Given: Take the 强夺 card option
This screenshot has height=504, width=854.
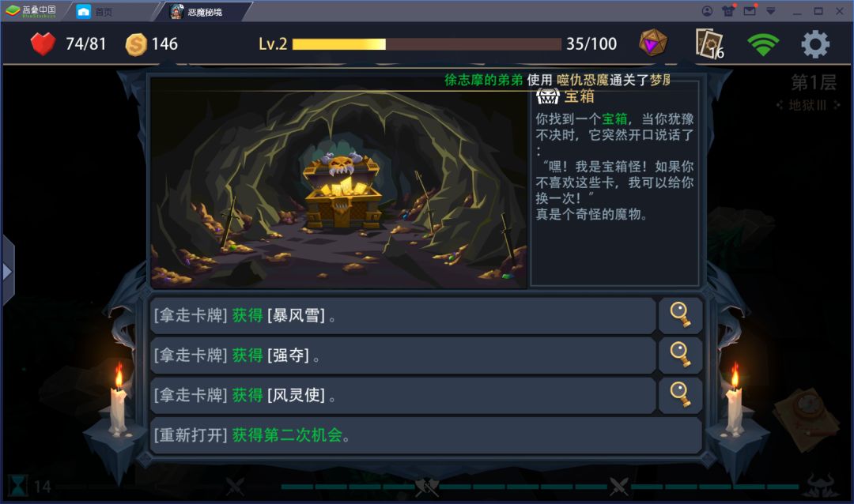Looking at the screenshot, I should pos(403,355).
